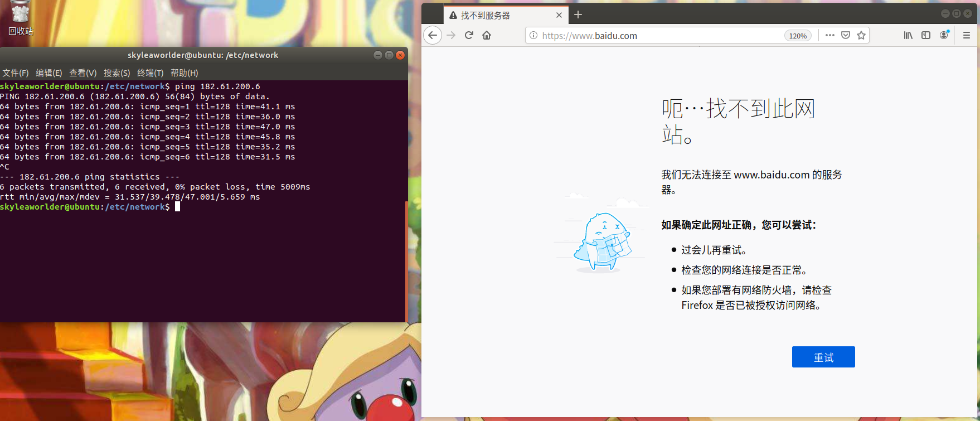Click the terminal title skyleaworlder@ubuntu: /etc/network

203,55
